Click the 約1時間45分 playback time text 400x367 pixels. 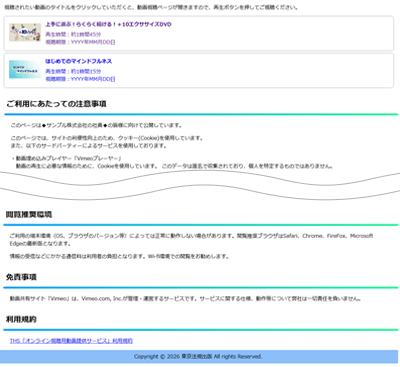click(73, 34)
